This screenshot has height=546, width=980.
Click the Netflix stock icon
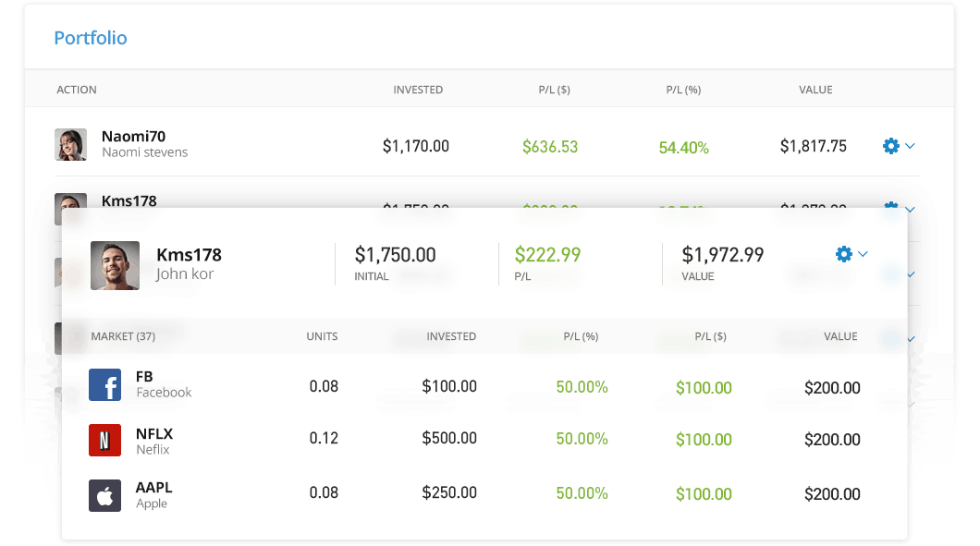(104, 440)
